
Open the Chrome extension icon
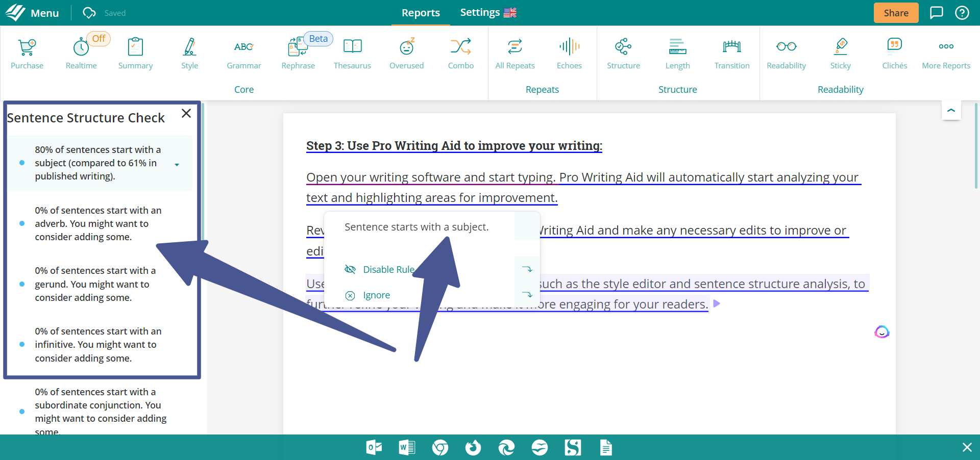(x=440, y=448)
